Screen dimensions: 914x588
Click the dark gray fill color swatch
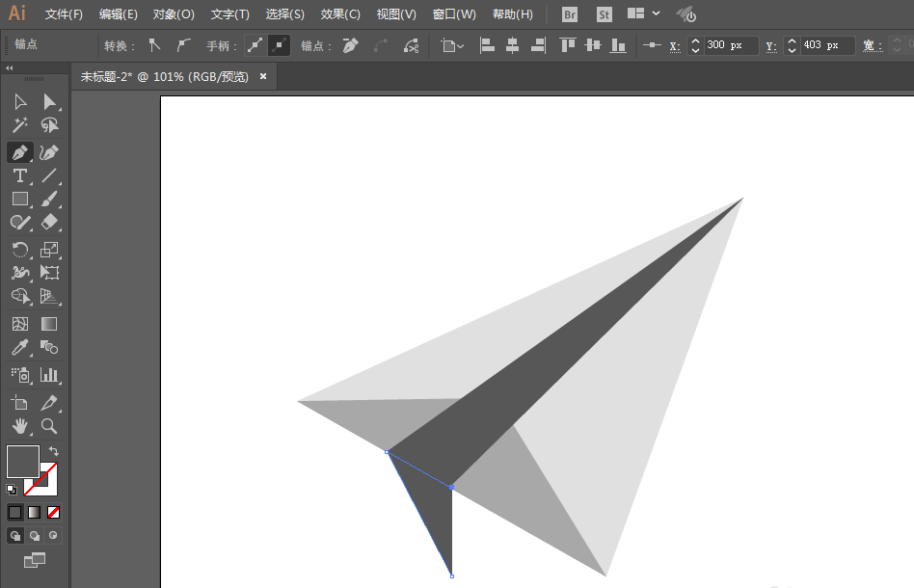point(23,461)
